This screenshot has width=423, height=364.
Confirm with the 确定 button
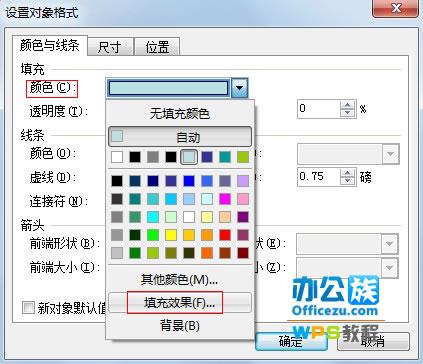(x=291, y=341)
